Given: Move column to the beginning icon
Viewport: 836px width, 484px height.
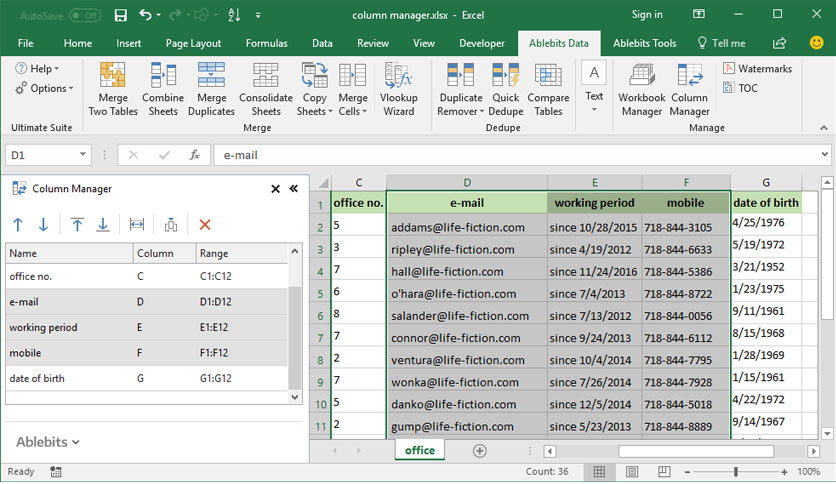Looking at the screenshot, I should coord(77,225).
